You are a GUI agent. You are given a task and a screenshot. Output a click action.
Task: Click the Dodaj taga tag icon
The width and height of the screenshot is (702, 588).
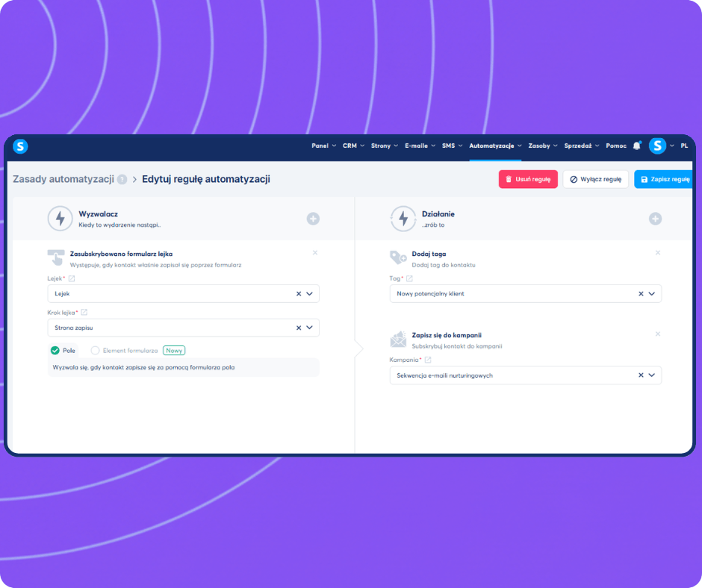[x=398, y=257]
